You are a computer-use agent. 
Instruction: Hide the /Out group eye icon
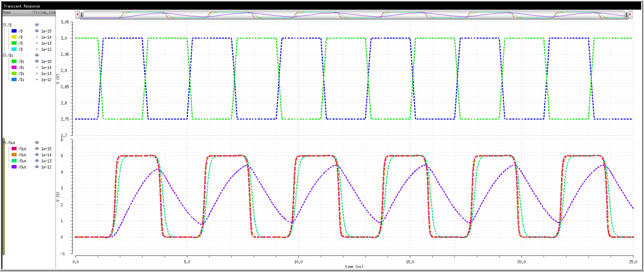tap(37, 142)
